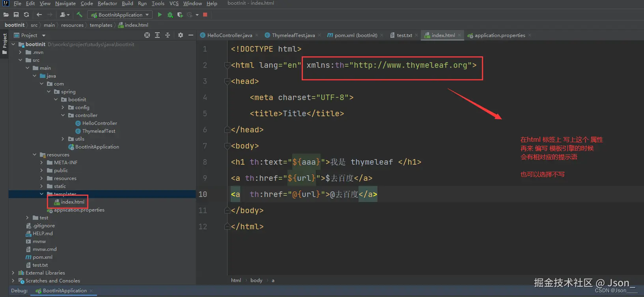Expand the test folder
This screenshot has height=297, width=644.
[28, 218]
